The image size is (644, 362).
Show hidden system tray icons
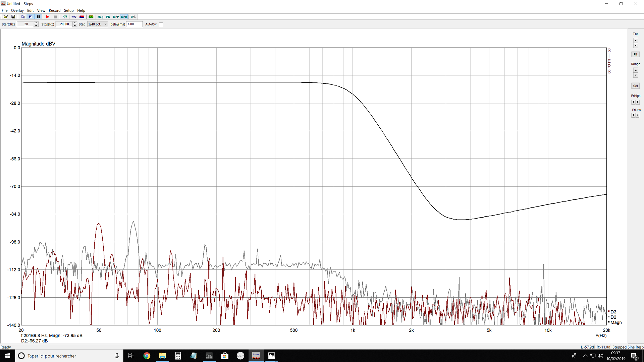coord(585,356)
